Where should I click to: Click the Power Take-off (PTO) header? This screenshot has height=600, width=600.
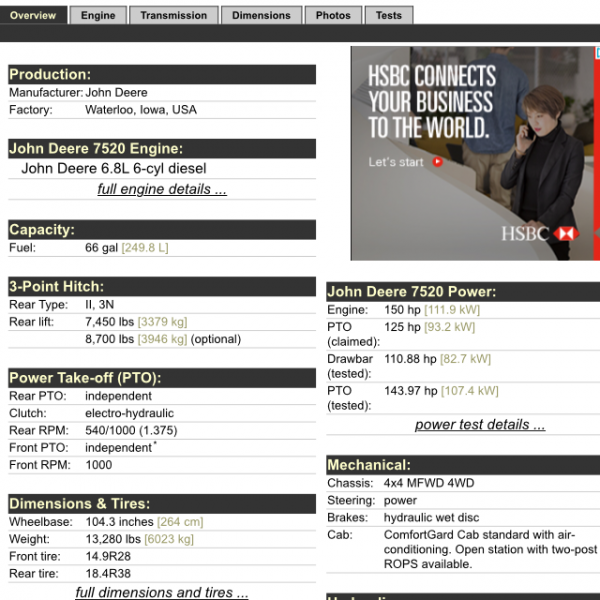162,378
